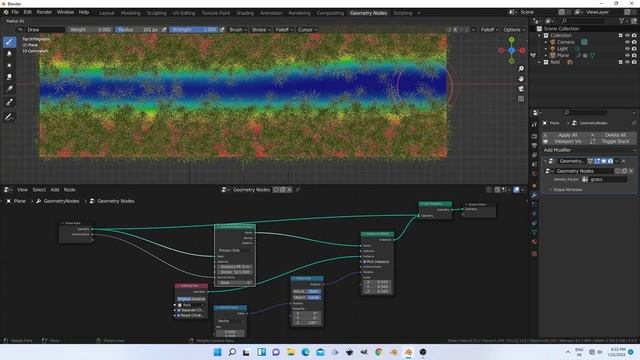The image size is (640, 360).
Task: Open the Poisson Disk distribution method dropdown
Action: pyautogui.click(x=236, y=250)
